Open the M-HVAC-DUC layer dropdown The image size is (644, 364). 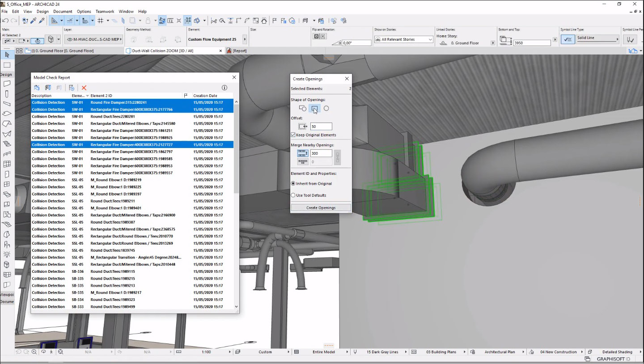[x=94, y=39]
